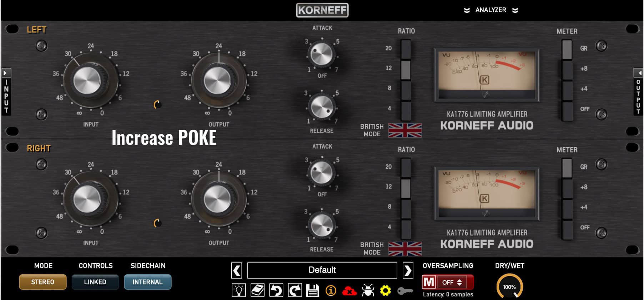
Task: Click the red cloud icon
Action: tap(349, 291)
